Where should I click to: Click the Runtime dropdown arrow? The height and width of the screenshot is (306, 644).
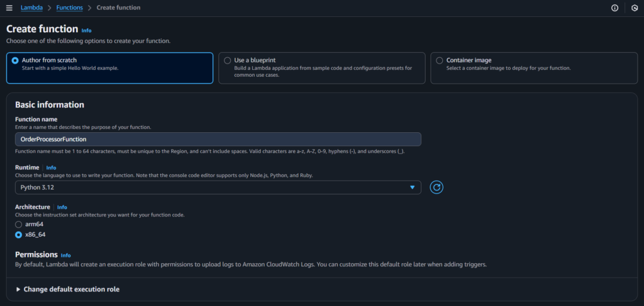tap(413, 188)
